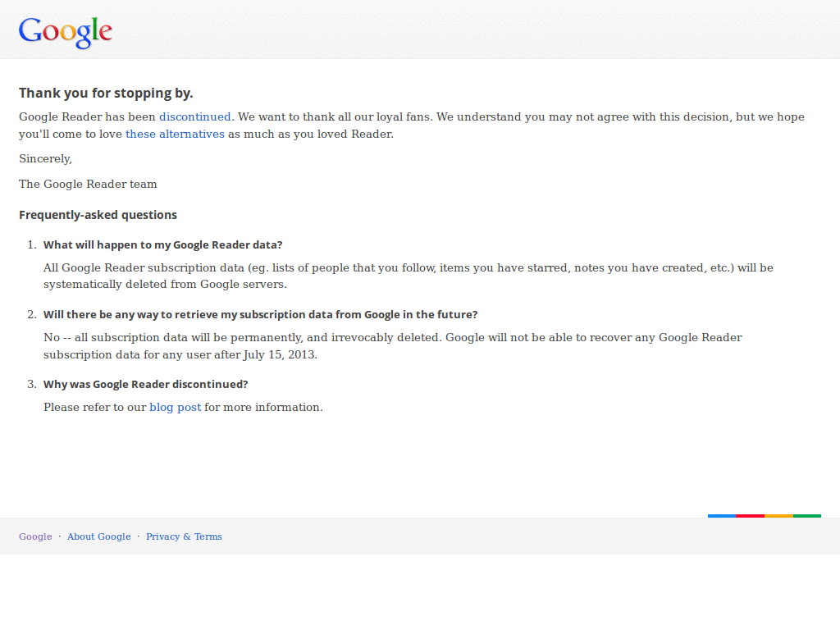Open the "discontinued" link

pos(195,116)
